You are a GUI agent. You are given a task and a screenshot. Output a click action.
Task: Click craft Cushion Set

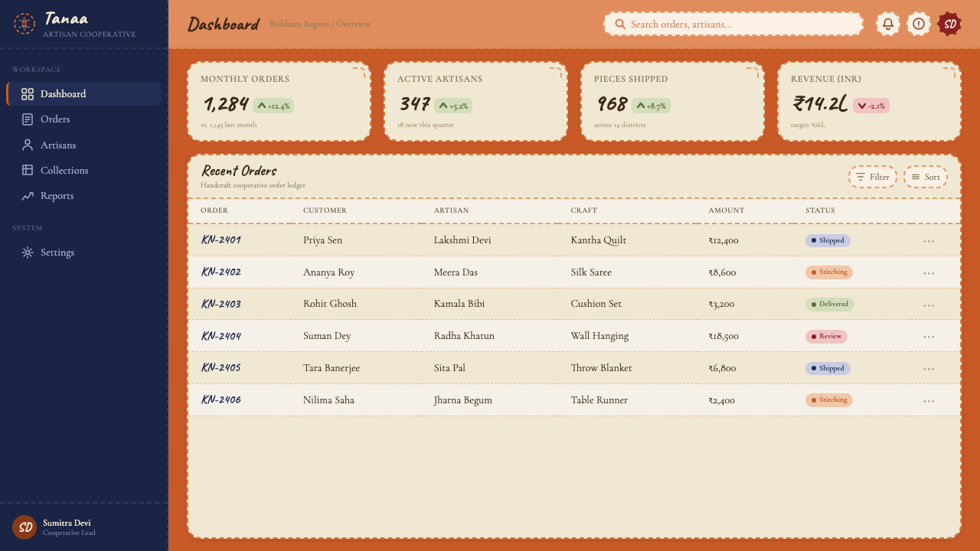click(596, 304)
